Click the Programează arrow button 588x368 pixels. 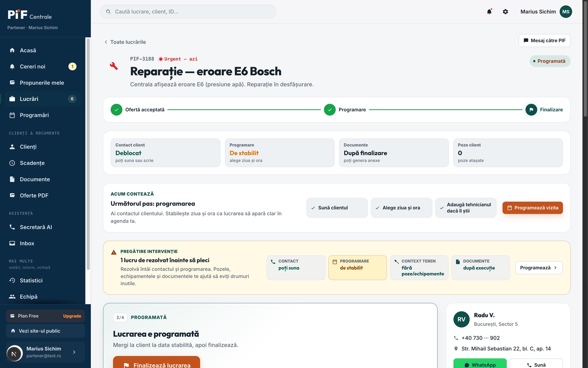pos(539,268)
